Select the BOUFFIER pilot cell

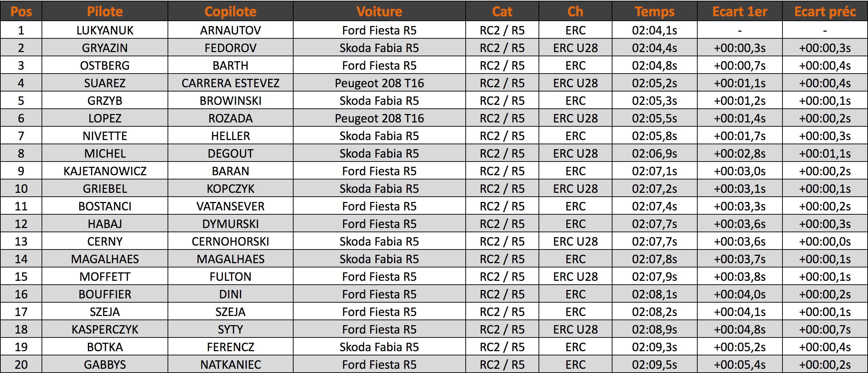105,294
